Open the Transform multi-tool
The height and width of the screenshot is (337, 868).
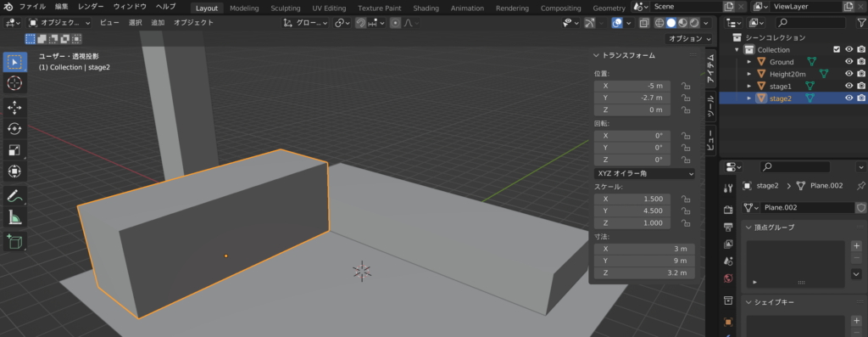pyautogui.click(x=14, y=171)
